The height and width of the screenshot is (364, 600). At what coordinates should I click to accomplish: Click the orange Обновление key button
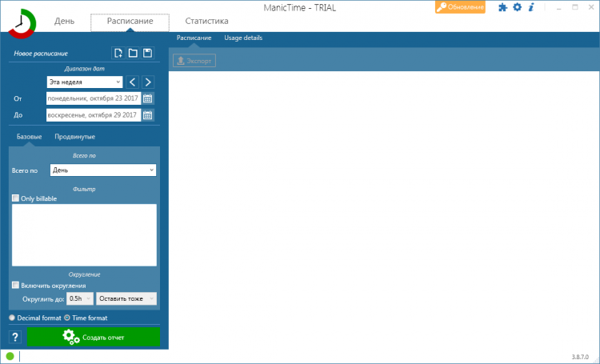[x=460, y=7]
